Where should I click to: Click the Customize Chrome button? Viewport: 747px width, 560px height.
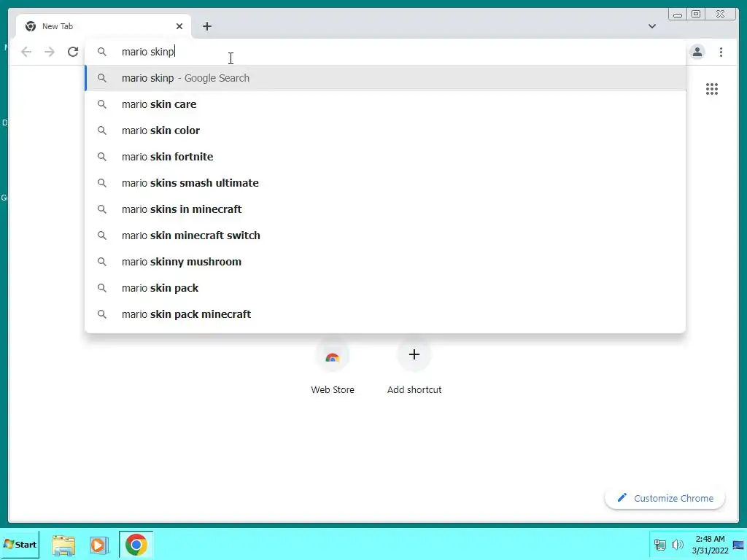click(x=665, y=498)
